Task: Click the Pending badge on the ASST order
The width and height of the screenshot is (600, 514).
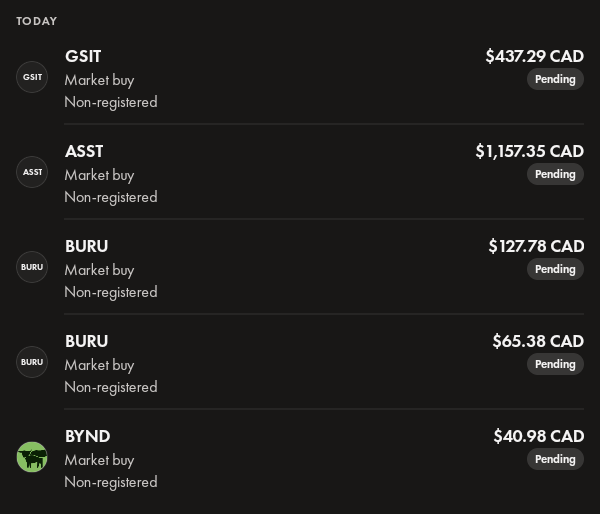Action: (x=555, y=174)
